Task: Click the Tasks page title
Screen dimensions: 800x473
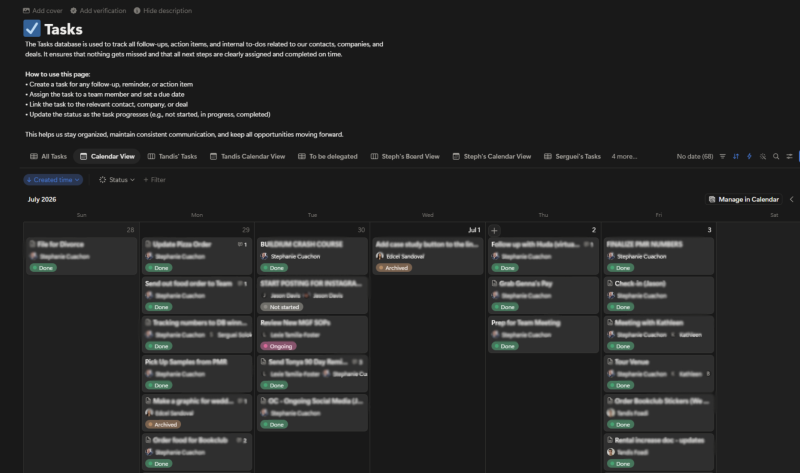Action: point(63,29)
